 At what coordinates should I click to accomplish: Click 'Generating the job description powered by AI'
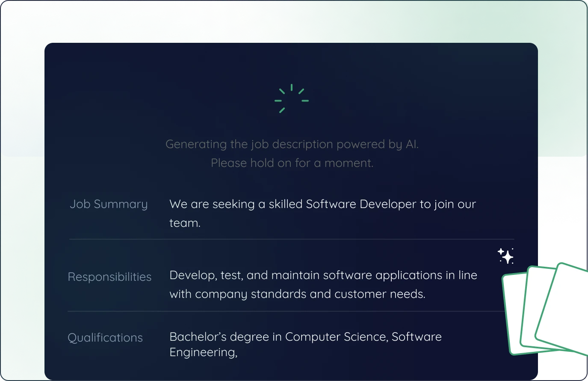pos(292,144)
